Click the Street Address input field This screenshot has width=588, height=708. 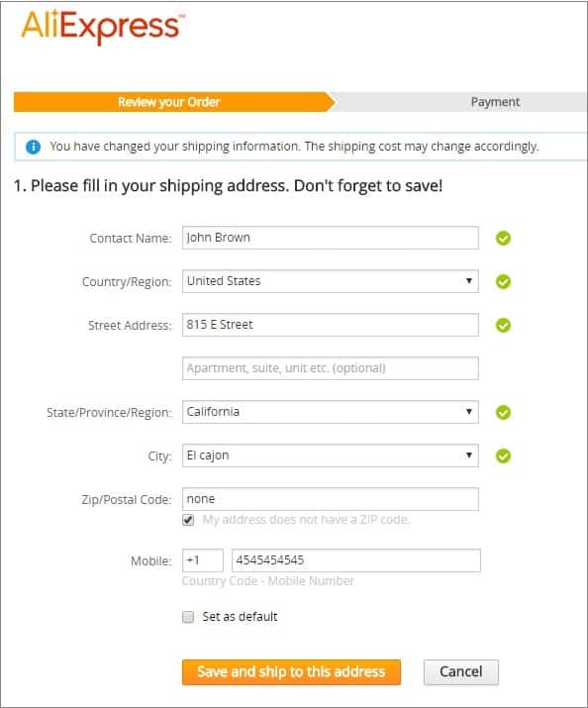coord(331,325)
